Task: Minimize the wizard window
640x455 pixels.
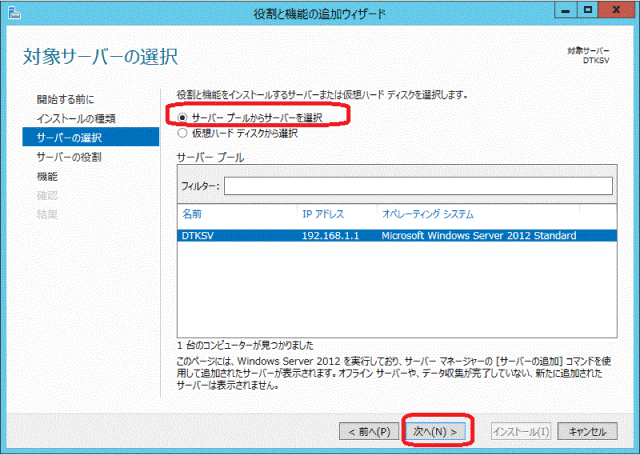Action: (565, 10)
